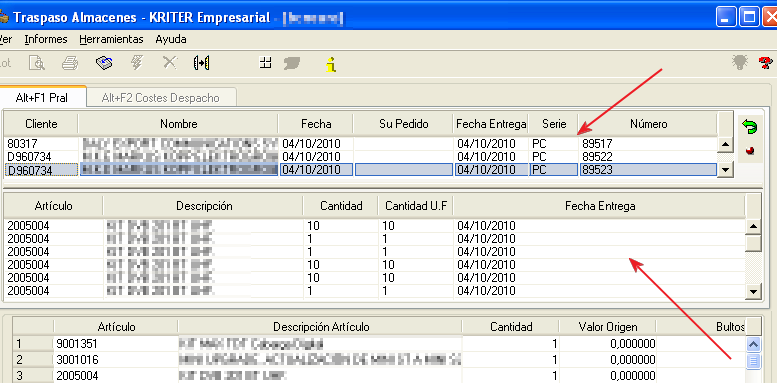Switch to Alt+F1 Pral tab
This screenshot has width=777, height=383.
click(42, 98)
